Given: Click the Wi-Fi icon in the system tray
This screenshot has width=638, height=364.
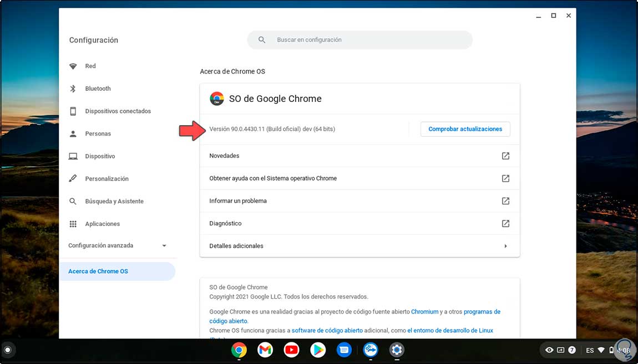Looking at the screenshot, I should coord(601,350).
